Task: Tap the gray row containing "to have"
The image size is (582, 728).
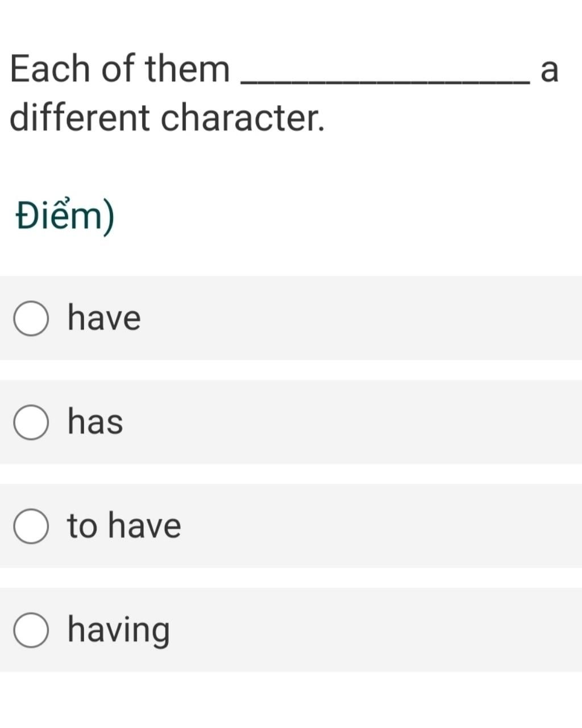Action: tap(291, 526)
